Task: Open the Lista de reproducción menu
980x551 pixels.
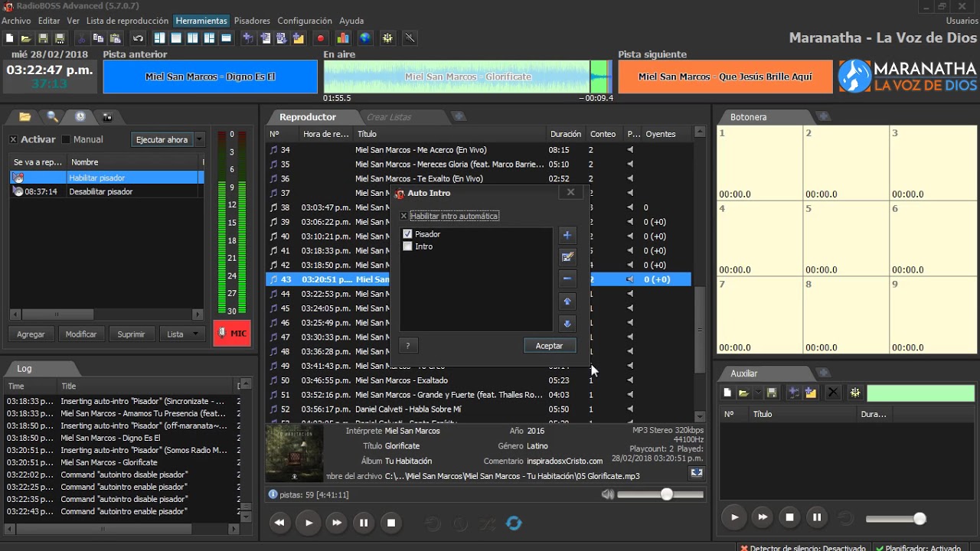Action: [127, 21]
